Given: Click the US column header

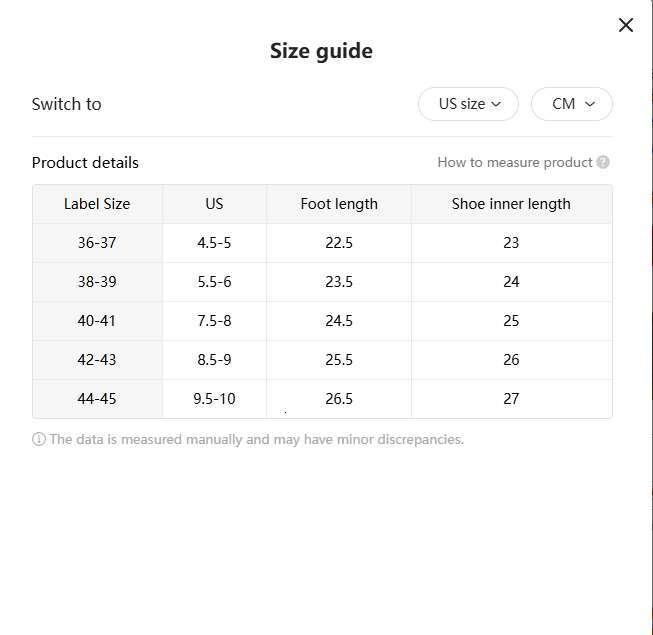Looking at the screenshot, I should [214, 204].
